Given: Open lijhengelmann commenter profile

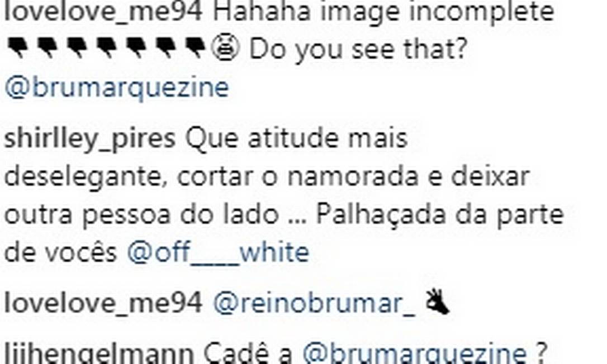Looking at the screenshot, I should [99, 354].
